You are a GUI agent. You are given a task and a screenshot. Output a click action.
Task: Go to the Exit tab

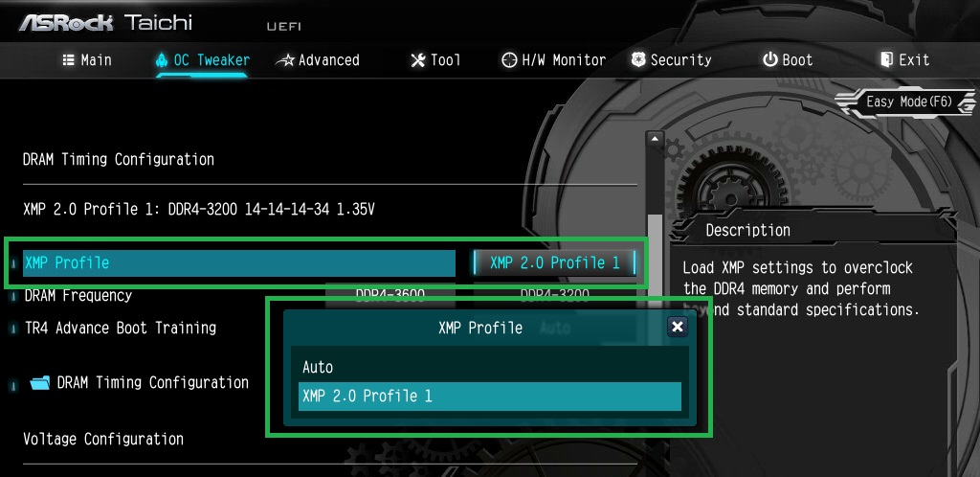tap(905, 60)
